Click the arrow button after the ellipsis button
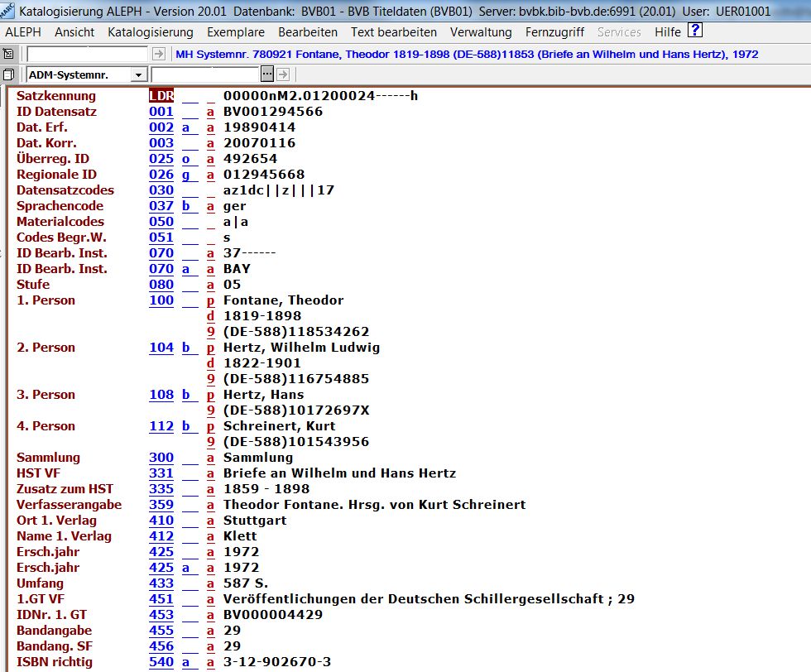Viewport: 811px width, 672px height. pos(281,74)
